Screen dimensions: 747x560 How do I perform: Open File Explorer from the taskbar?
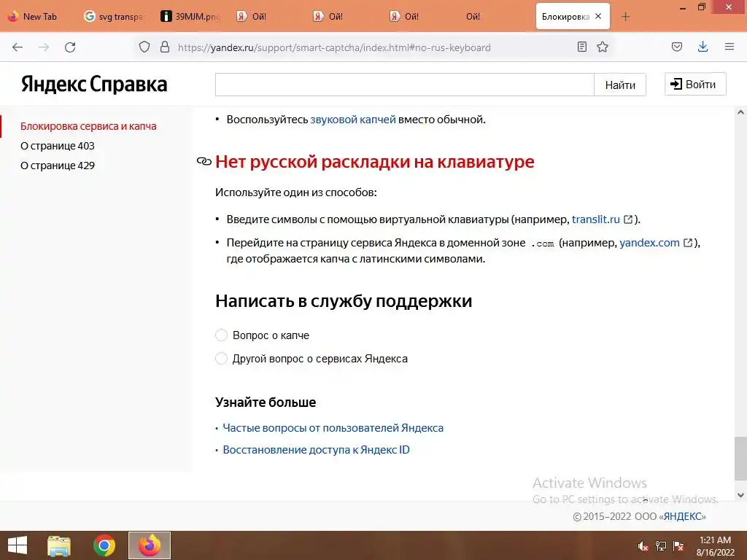click(59, 545)
